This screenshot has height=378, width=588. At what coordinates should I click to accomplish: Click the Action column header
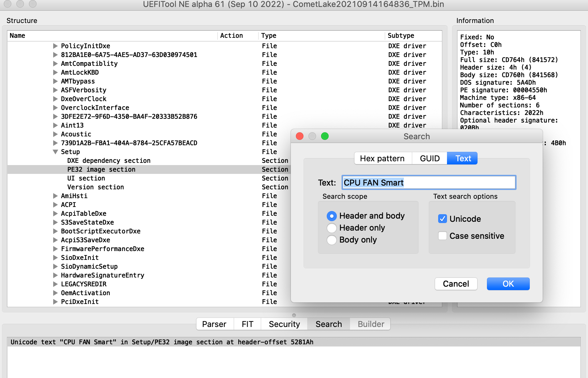tap(238, 36)
